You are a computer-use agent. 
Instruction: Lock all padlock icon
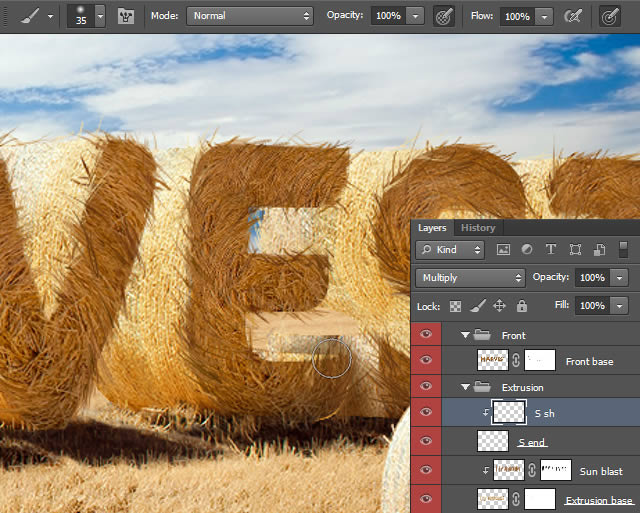522,306
